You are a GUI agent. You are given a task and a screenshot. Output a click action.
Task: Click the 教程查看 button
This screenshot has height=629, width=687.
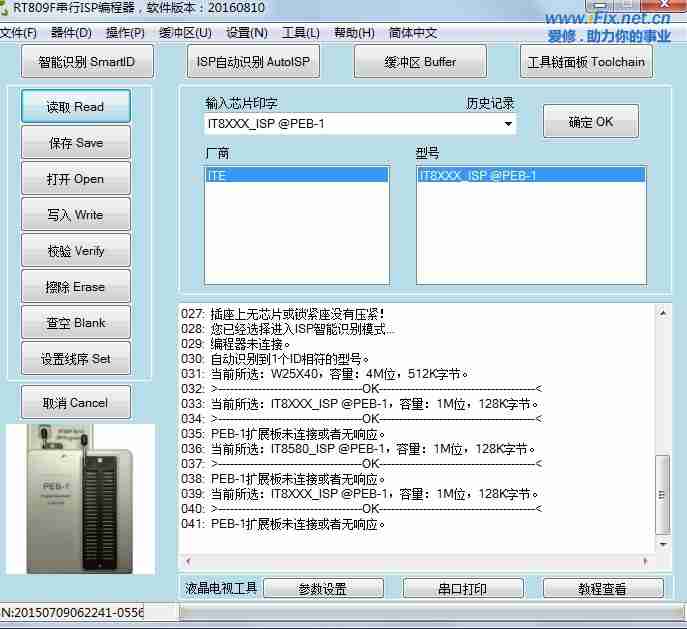point(603,589)
